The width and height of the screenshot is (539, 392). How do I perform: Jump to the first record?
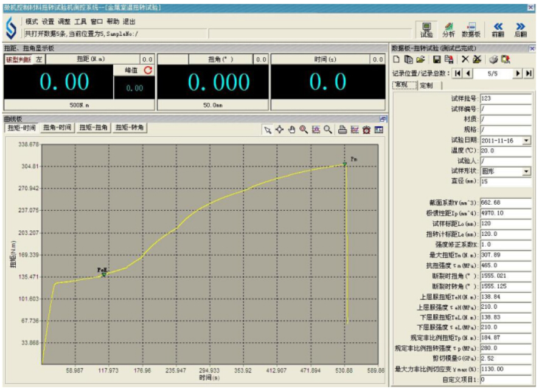(x=457, y=73)
